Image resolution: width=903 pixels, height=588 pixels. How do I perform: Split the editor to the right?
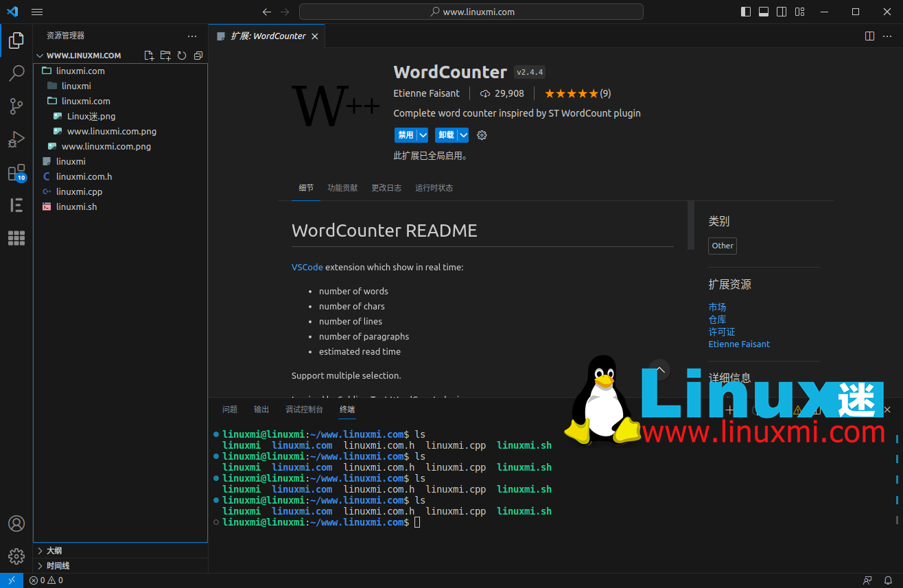[x=869, y=36]
